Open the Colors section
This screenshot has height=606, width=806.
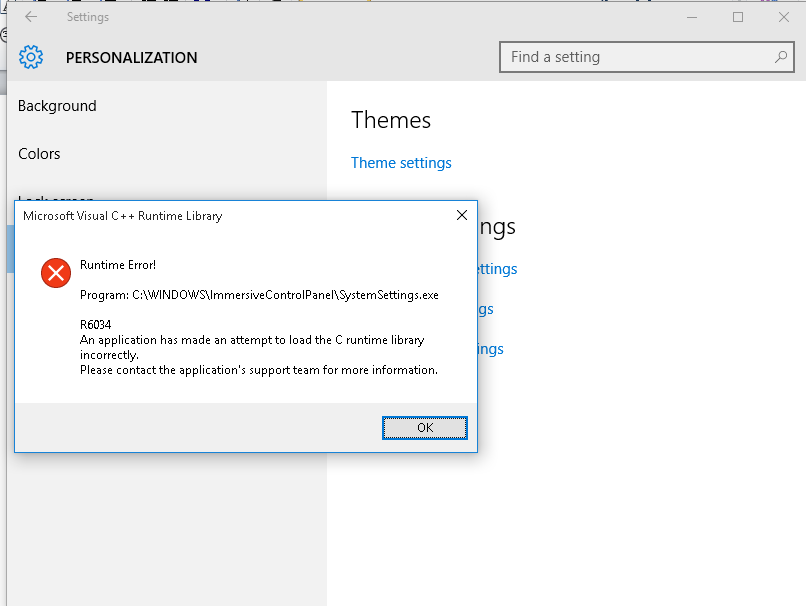(39, 154)
